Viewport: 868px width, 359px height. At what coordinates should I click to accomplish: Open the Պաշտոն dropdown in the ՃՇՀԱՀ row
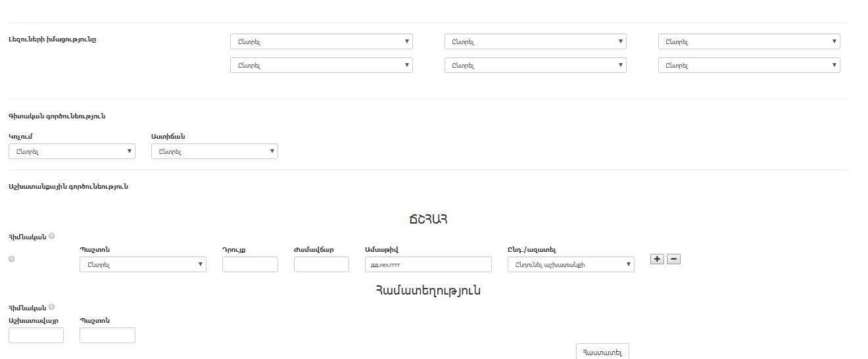point(143,264)
